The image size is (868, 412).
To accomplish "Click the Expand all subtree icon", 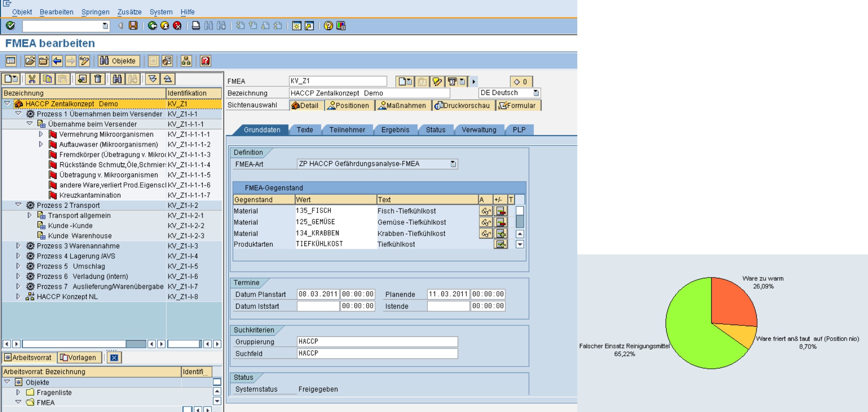I will [153, 79].
